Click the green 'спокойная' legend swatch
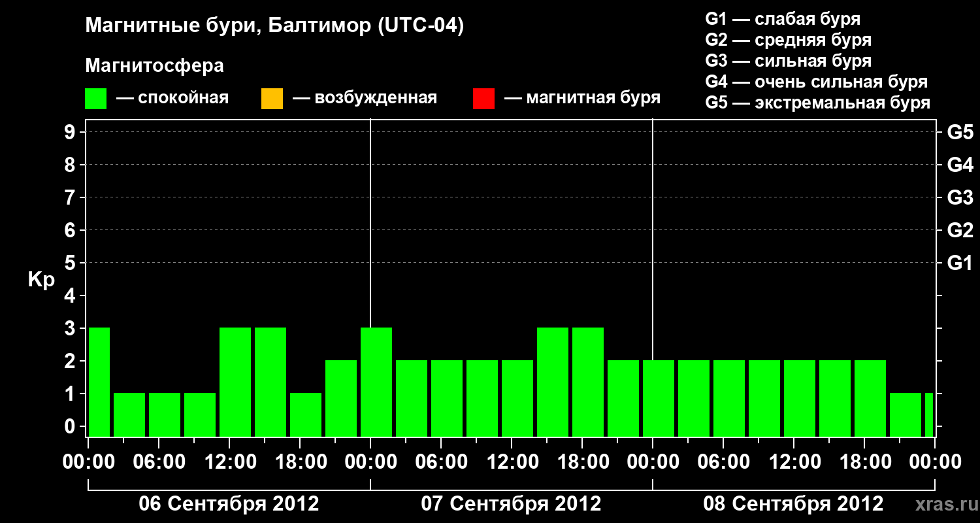 coord(96,99)
